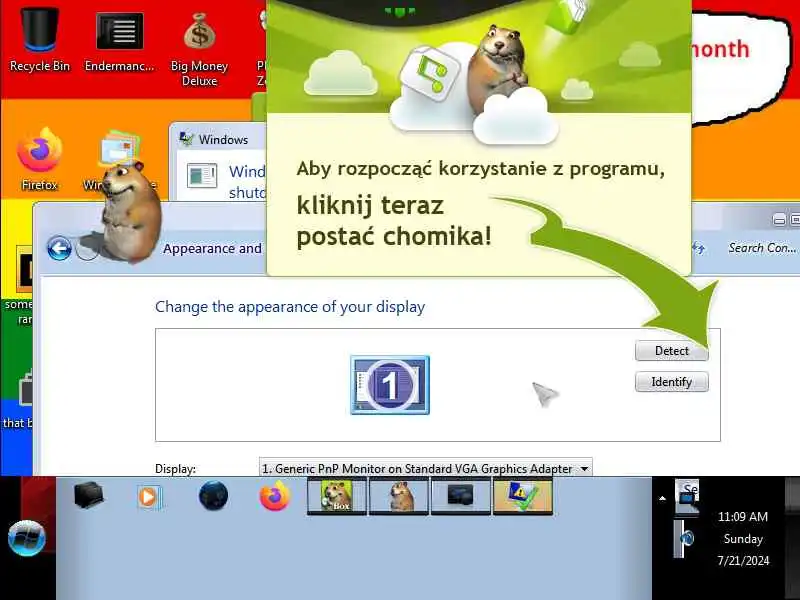Open the Windows start orb
Viewport: 800px width, 600px height.
pyautogui.click(x=27, y=538)
